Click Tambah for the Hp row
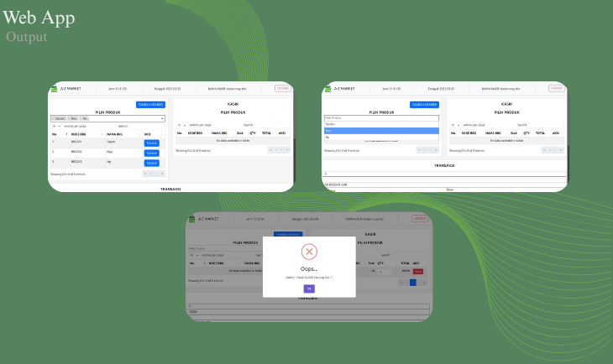 (151, 163)
